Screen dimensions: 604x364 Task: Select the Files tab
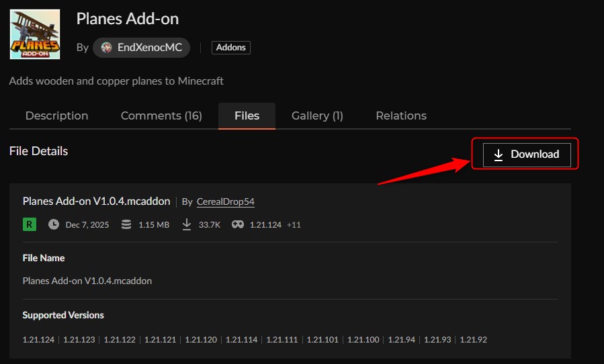point(247,116)
